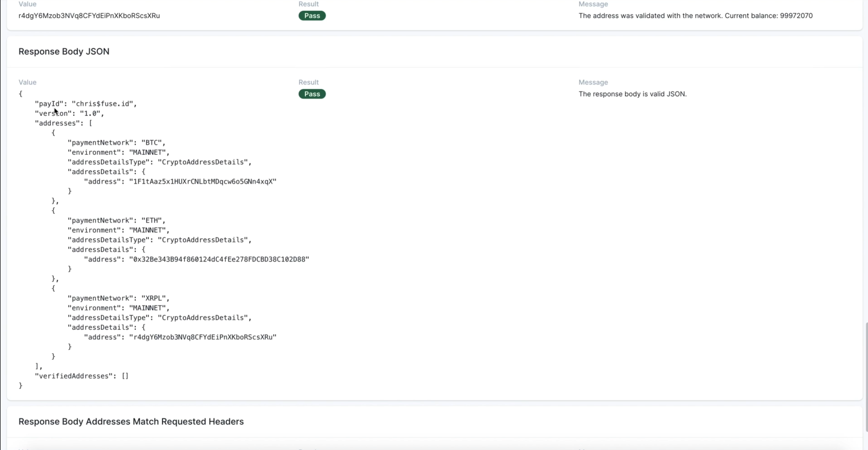Click the Response Body JSON heading
868x450 pixels.
64,52
